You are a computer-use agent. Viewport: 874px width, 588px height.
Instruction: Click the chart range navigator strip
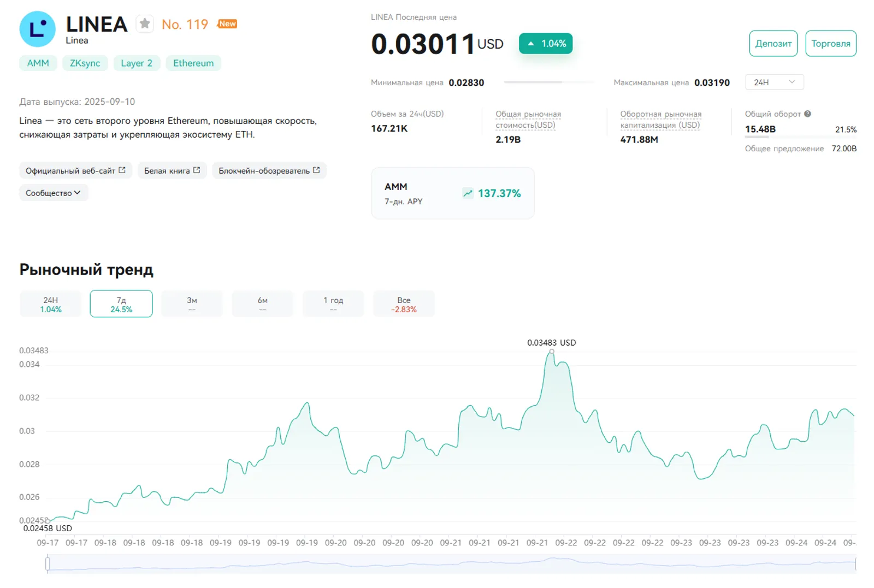[x=452, y=564]
